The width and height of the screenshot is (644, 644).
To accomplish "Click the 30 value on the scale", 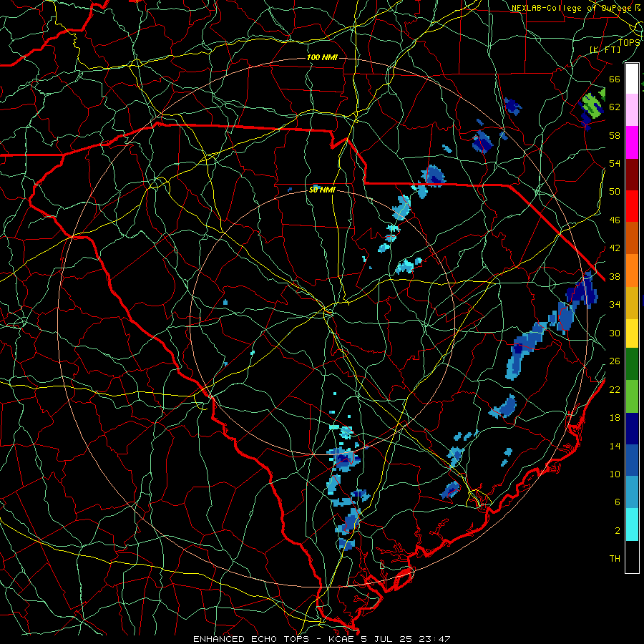I will [x=615, y=333].
